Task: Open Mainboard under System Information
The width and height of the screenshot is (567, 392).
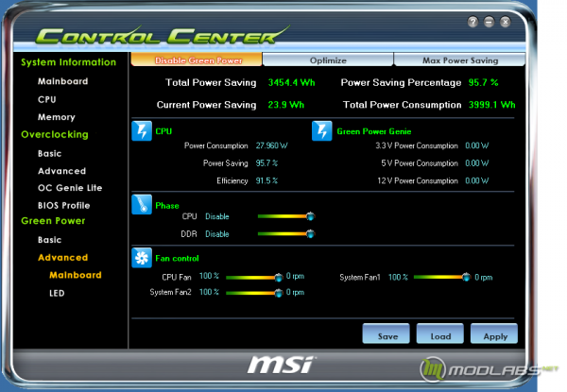Action: coord(63,81)
